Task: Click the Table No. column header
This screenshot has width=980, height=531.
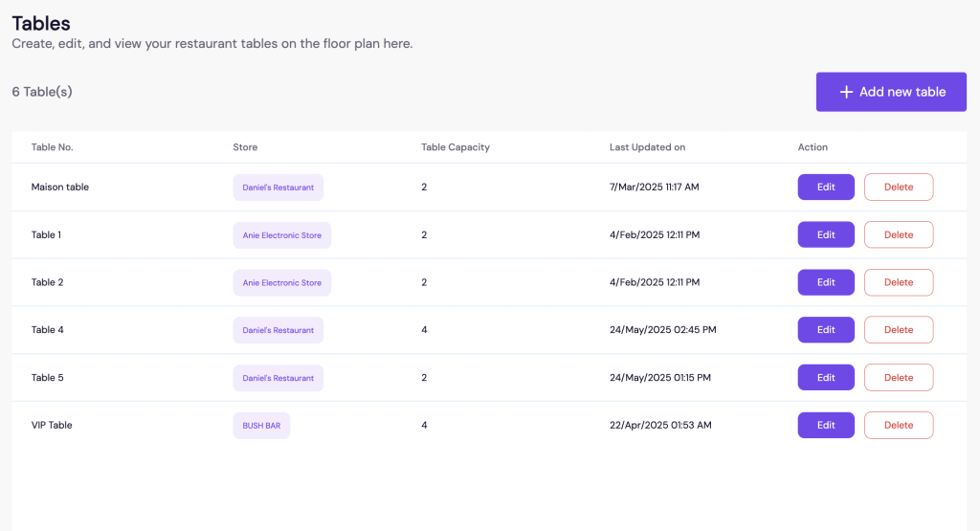Action: (52, 147)
